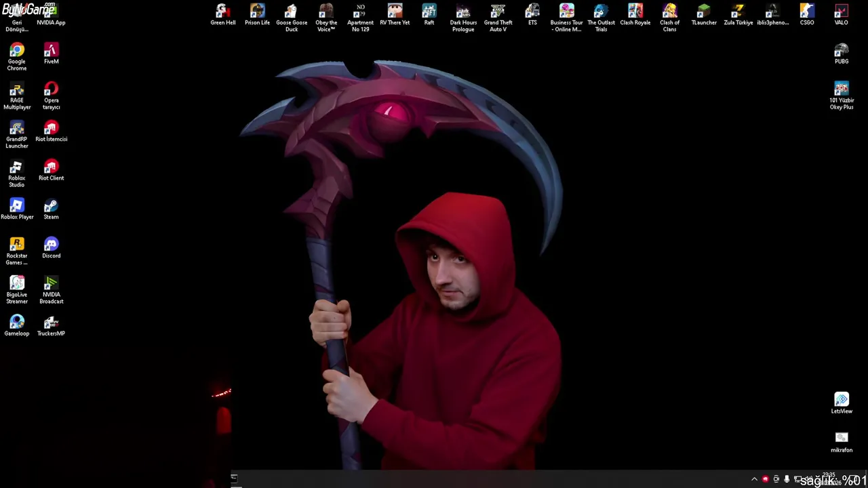The height and width of the screenshot is (488, 868).
Task: Open Riot İstemcisi shortcut
Action: pos(51,131)
